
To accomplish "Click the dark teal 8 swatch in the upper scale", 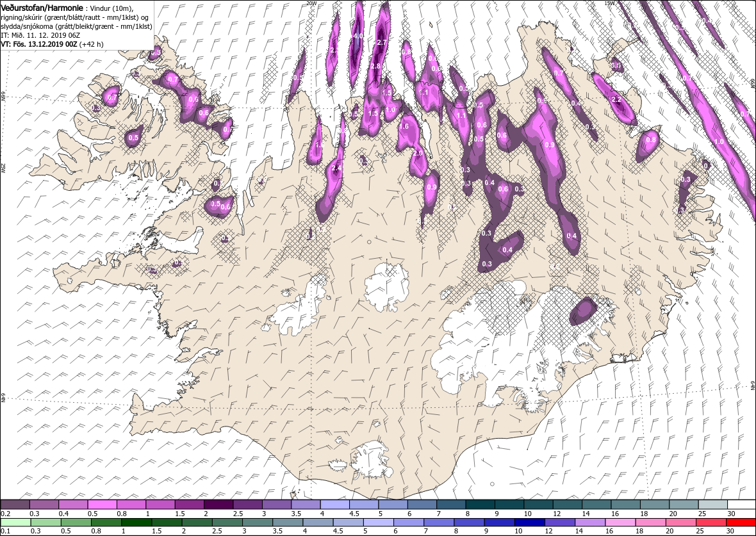I will tap(480, 505).
